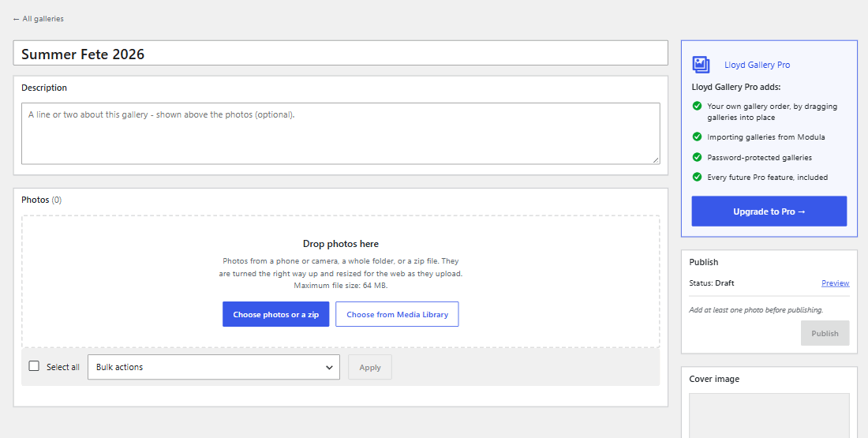
Task: Click the Publish panel heading
Action: (704, 263)
